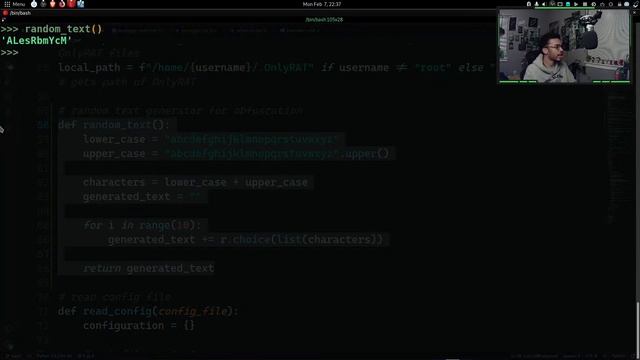Launch the red swirl panel launcher icon
The height and width of the screenshot is (360, 640).
tap(62, 4)
